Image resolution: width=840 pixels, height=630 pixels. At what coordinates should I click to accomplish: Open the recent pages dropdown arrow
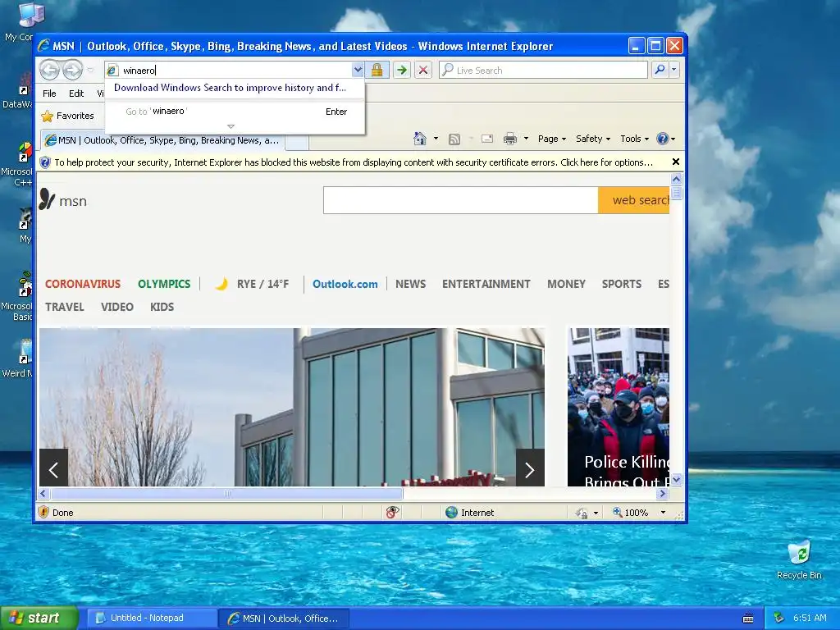click(x=90, y=71)
